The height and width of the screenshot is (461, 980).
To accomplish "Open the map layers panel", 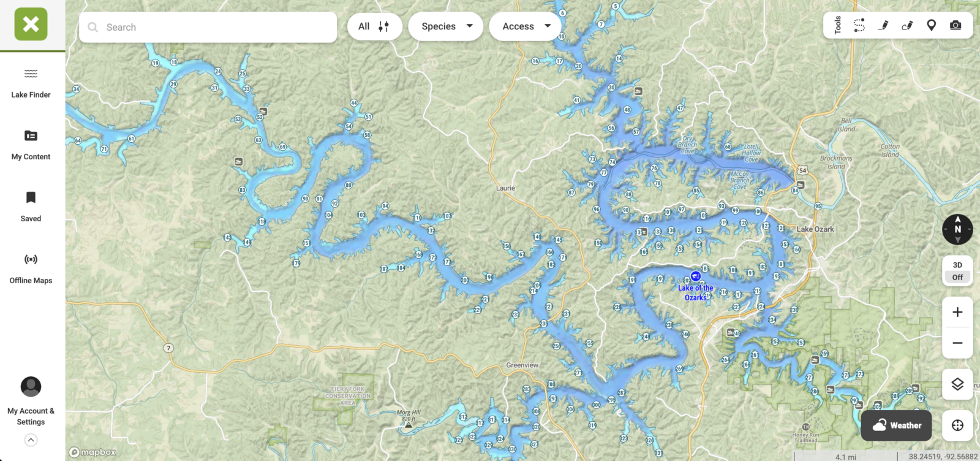I will pyautogui.click(x=957, y=384).
